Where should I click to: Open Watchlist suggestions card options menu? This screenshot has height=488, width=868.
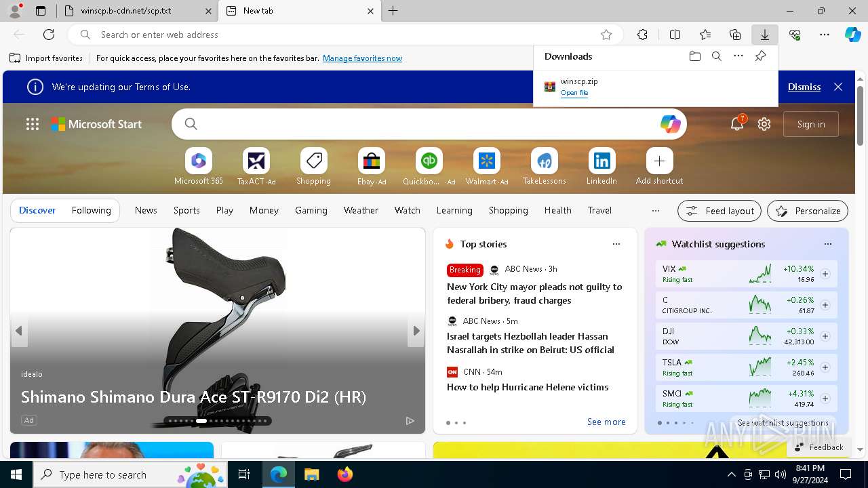[828, 244]
